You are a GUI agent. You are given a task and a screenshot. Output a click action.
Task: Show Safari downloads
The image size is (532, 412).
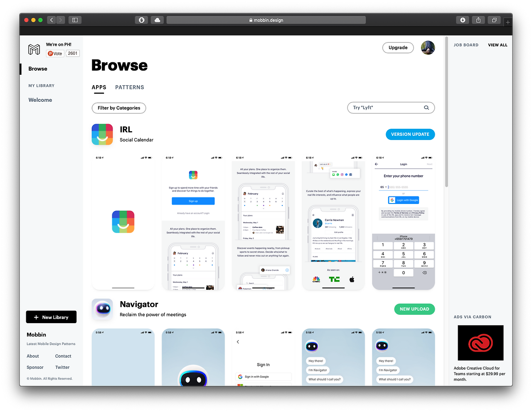point(463,20)
